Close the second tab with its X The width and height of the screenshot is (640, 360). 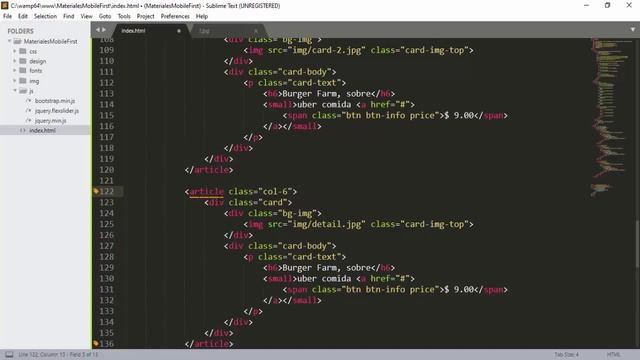click(x=256, y=31)
